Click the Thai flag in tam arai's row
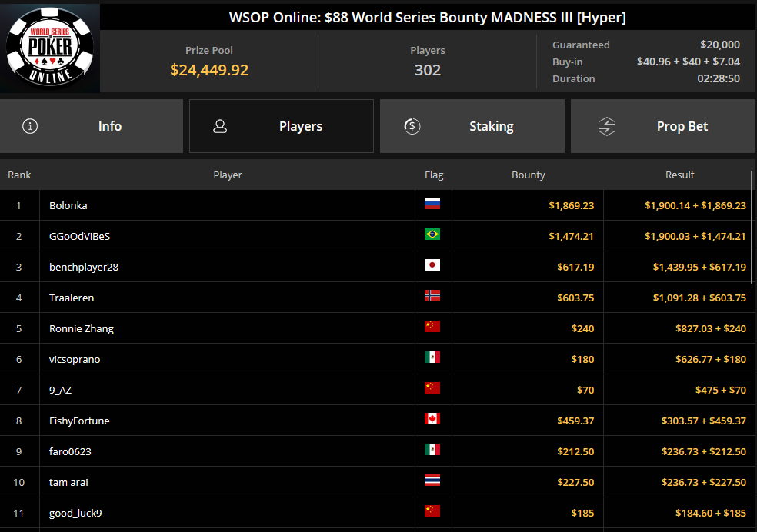 pyautogui.click(x=432, y=480)
